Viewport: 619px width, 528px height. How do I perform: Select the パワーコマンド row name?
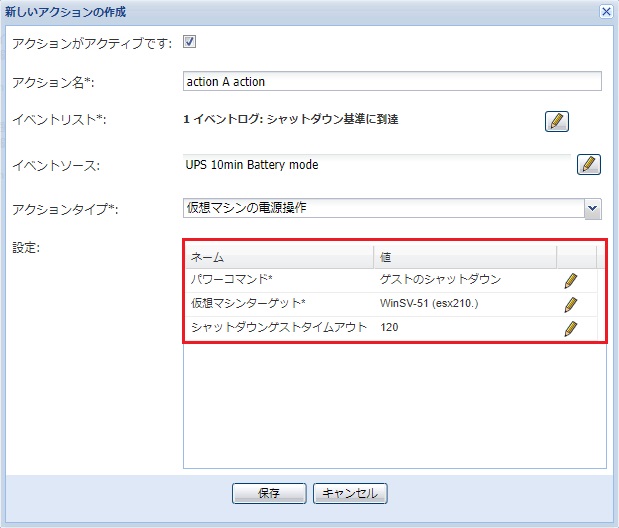point(231,280)
